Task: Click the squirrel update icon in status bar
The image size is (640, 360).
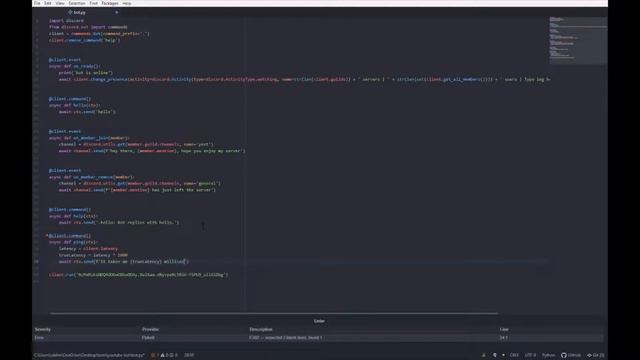Action: tap(495, 355)
